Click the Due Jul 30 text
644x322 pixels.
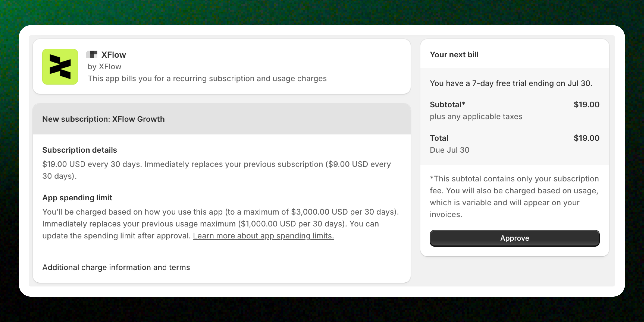click(x=449, y=150)
